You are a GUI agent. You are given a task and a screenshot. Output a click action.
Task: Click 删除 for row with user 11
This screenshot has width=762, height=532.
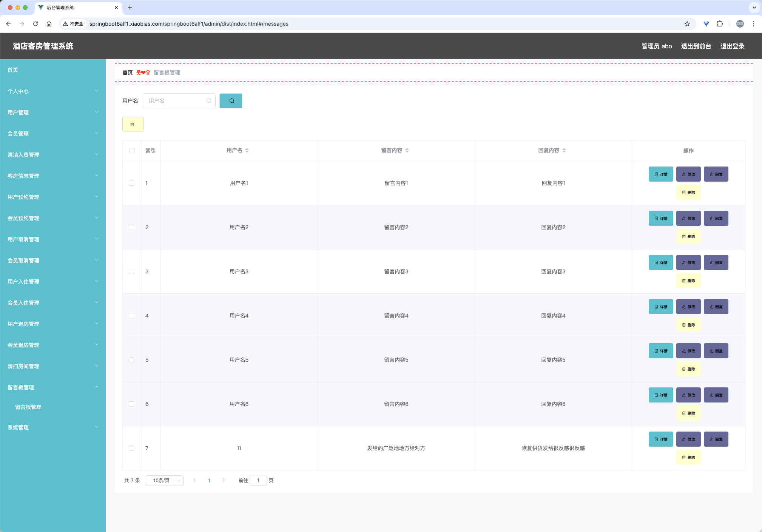point(688,457)
